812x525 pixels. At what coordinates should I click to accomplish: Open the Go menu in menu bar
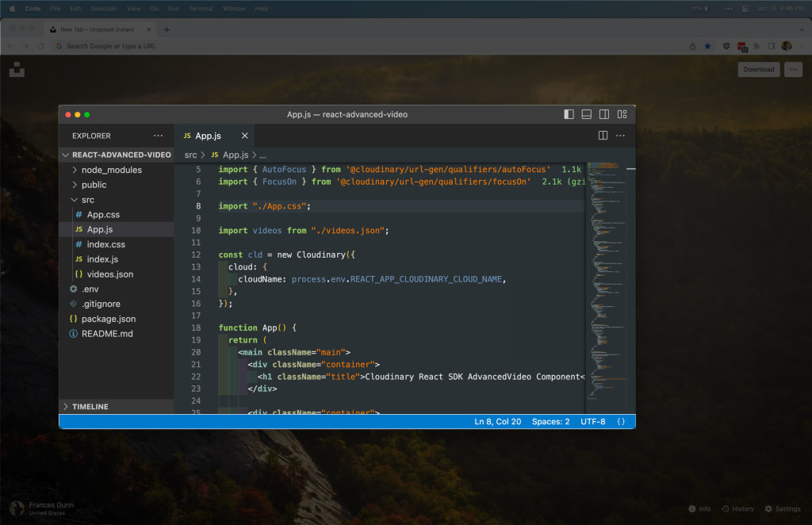tap(155, 9)
